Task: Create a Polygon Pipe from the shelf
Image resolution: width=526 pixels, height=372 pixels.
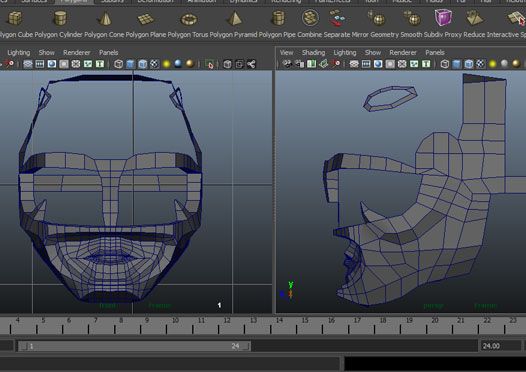Action: (278, 18)
